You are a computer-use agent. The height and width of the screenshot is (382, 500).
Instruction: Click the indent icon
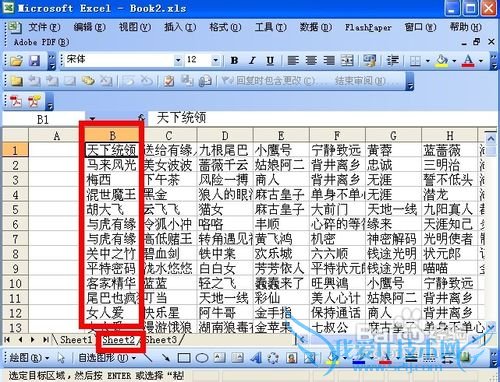click(x=392, y=61)
